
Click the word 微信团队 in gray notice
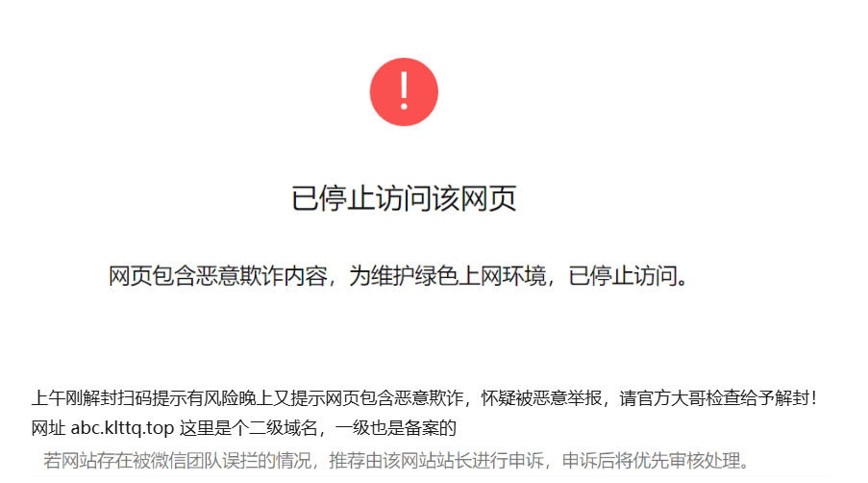[186, 460]
